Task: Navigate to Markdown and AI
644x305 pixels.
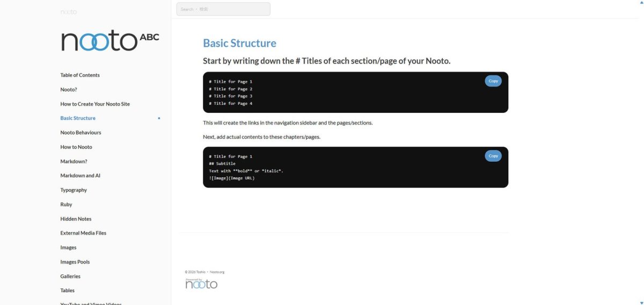Action: [80, 176]
